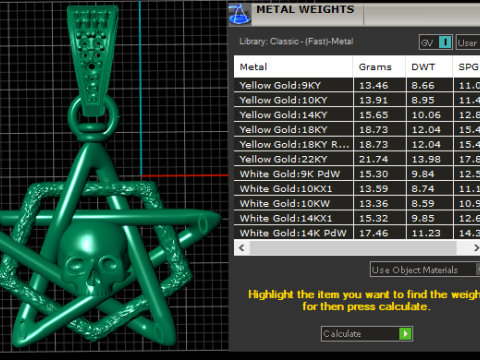
Task: Sort by the Grams column header
Action: 379,67
